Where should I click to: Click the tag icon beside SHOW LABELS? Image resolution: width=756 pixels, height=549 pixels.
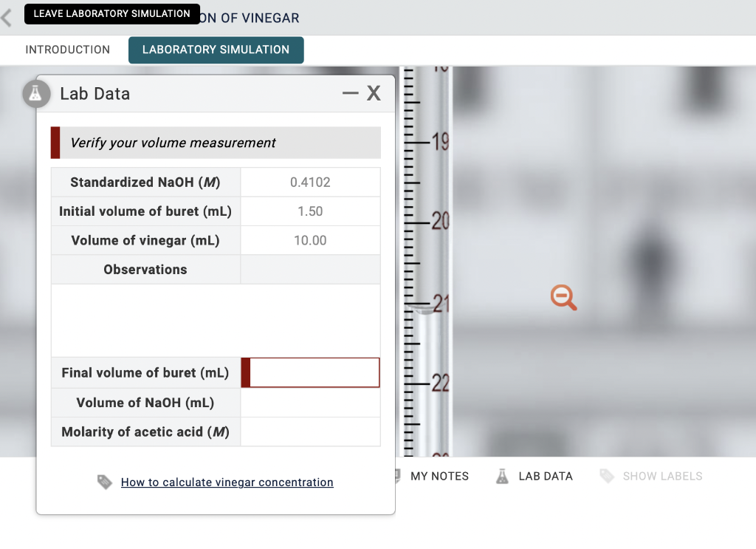coord(608,476)
